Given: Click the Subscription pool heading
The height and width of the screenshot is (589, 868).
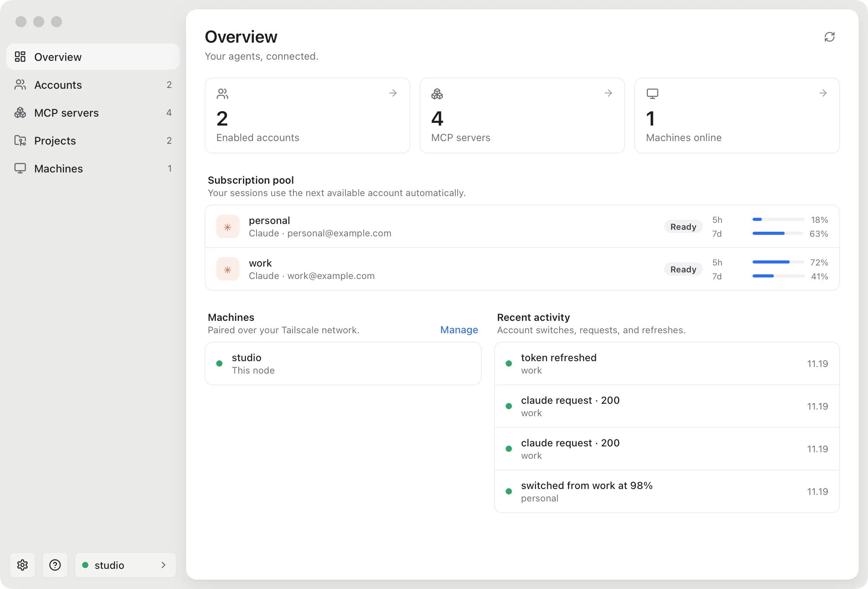Looking at the screenshot, I should [x=251, y=180].
